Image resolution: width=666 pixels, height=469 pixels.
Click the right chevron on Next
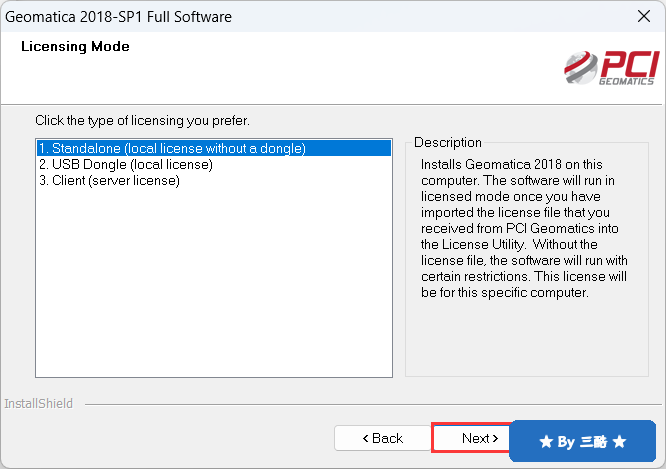(495, 438)
